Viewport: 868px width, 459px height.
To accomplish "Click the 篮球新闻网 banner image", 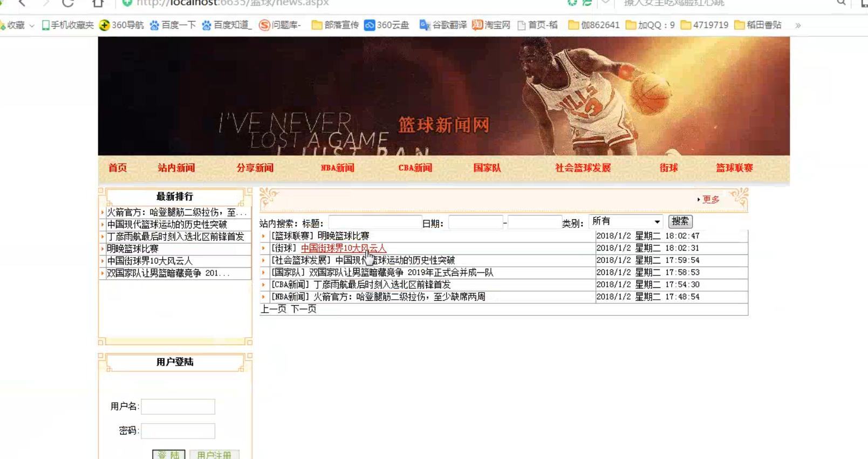I will tap(443, 96).
